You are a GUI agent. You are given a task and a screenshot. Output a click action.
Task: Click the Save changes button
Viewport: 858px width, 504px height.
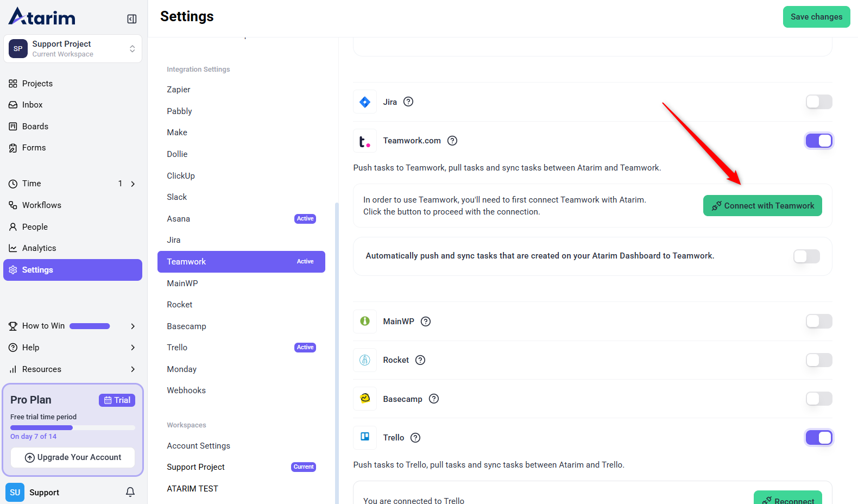816,17
